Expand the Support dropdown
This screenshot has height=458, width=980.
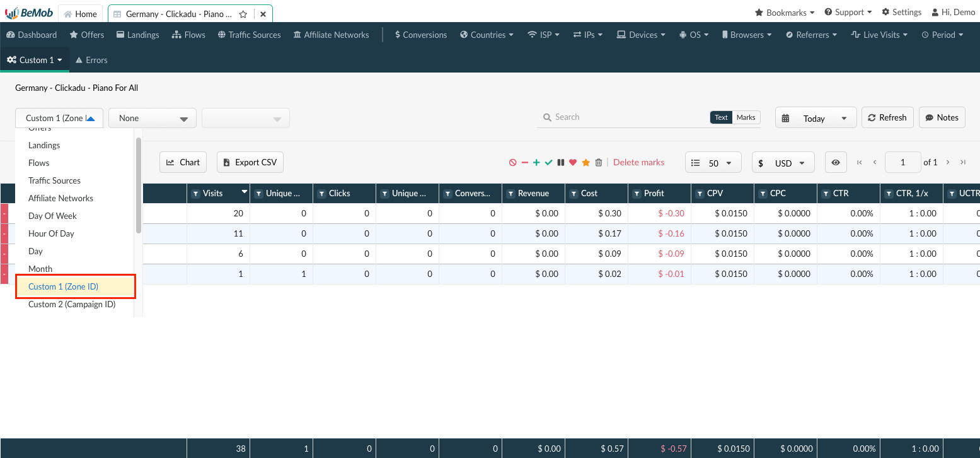tap(848, 12)
